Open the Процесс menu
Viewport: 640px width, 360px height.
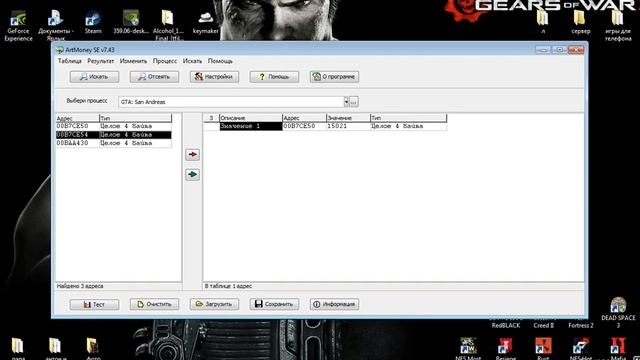point(165,61)
